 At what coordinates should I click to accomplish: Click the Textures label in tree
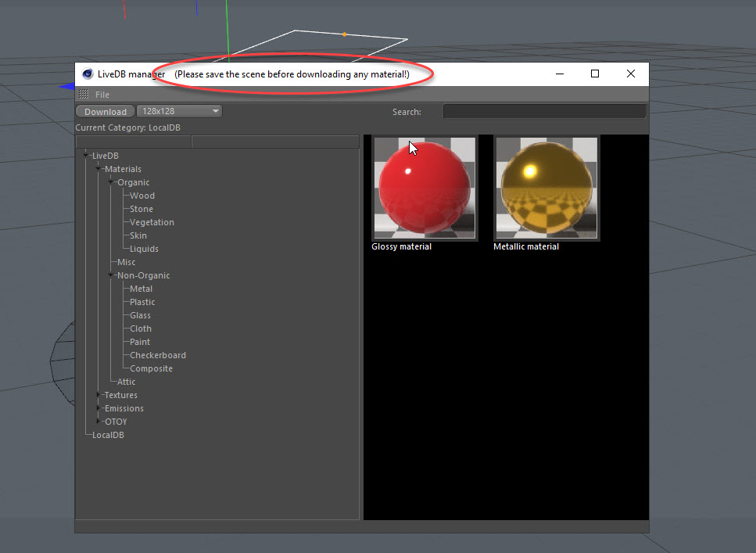[x=121, y=395]
